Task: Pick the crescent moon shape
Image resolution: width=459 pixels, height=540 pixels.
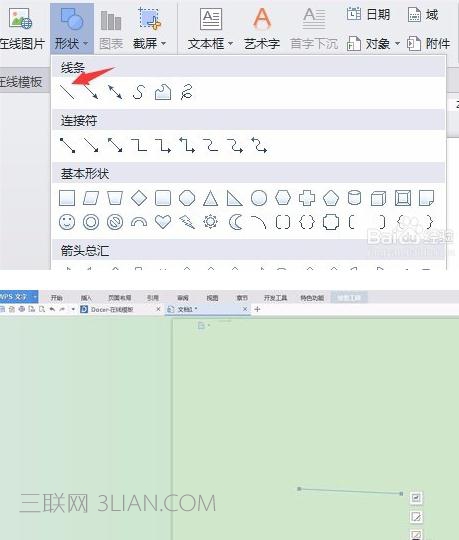Action: (235, 222)
